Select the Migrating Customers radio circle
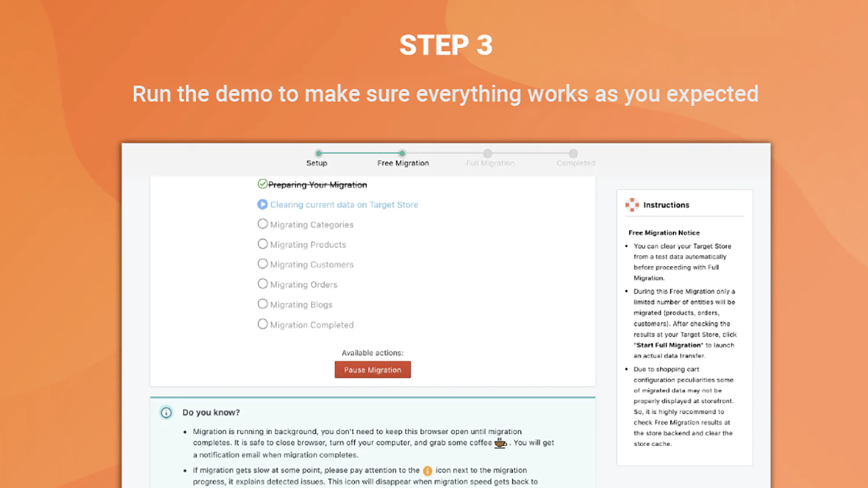 263,264
